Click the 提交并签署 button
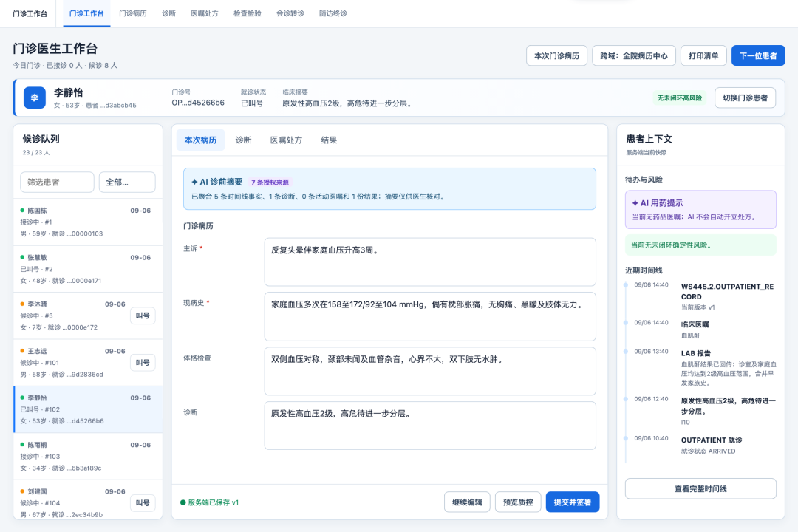Screen dimensions: 798x532 click(573, 502)
